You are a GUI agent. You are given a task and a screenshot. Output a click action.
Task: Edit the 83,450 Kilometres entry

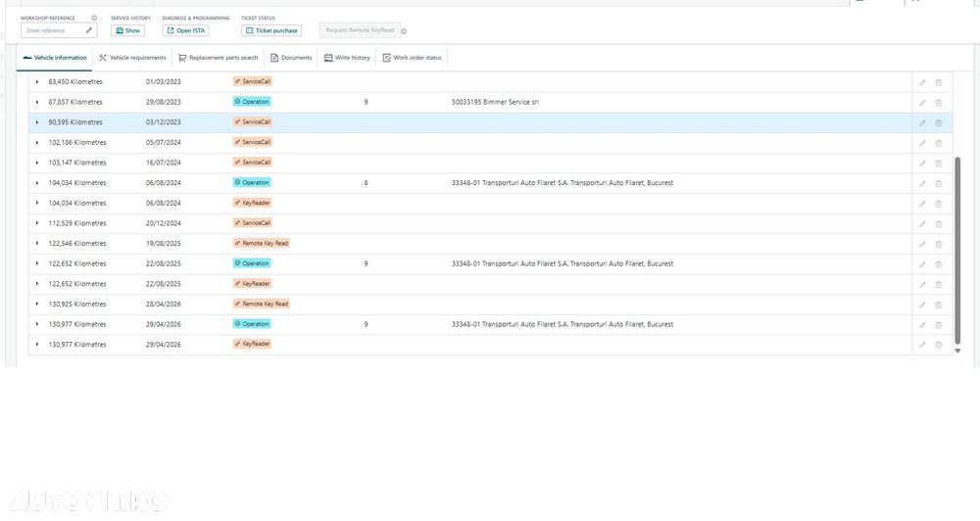click(922, 82)
